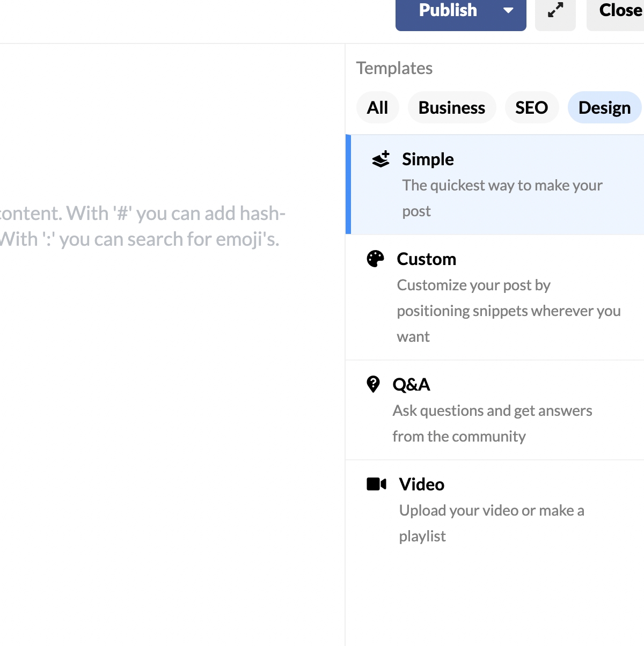The image size is (644, 646).
Task: Select the Design templates filter
Action: (604, 107)
